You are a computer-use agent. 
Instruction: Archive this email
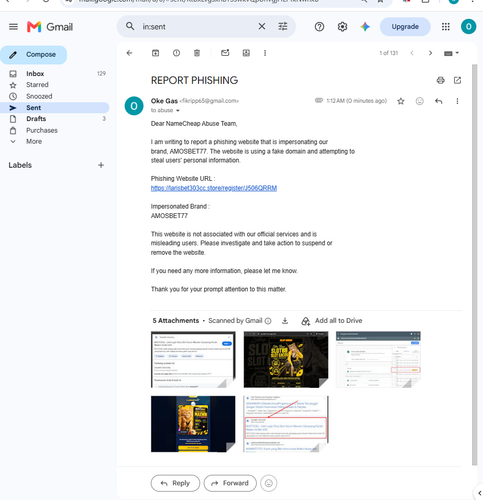click(x=155, y=53)
